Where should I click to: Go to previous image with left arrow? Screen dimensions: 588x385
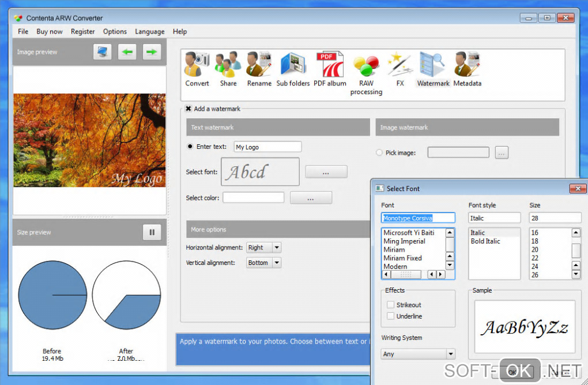(127, 52)
